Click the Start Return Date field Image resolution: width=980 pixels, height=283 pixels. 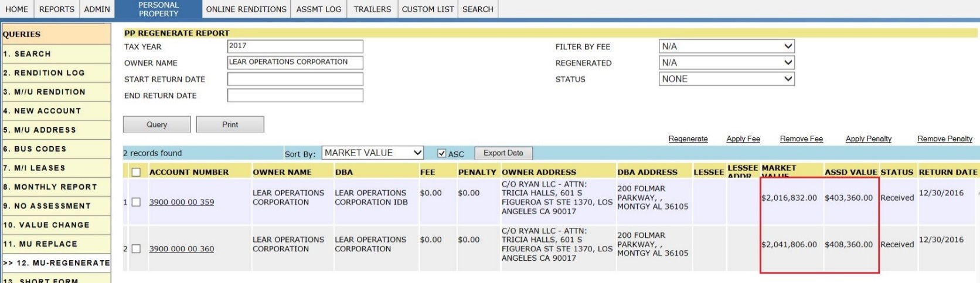(295, 79)
